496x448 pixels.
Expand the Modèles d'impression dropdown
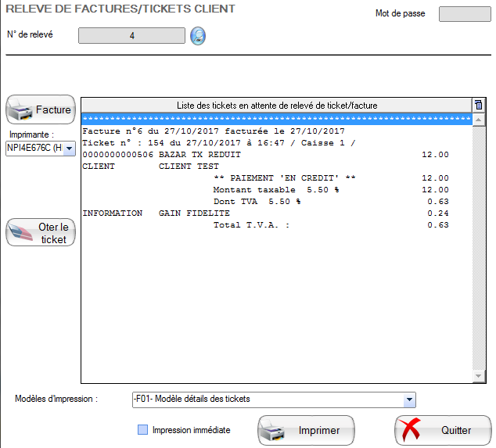tap(408, 400)
